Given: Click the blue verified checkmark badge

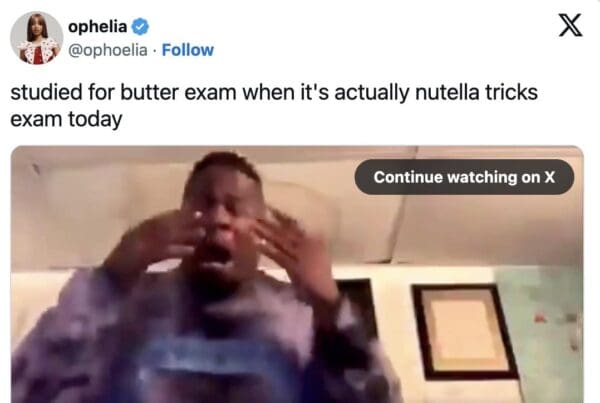Looking at the screenshot, I should point(140,27).
